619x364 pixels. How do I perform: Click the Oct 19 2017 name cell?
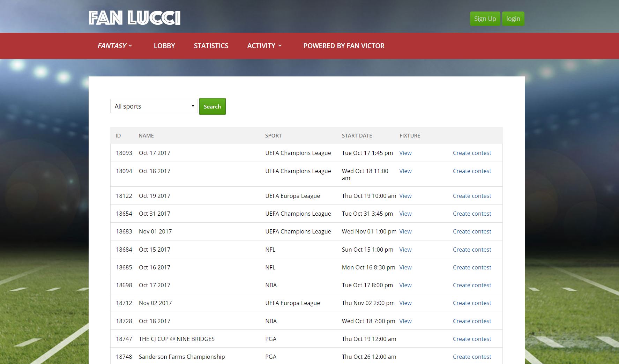click(155, 196)
